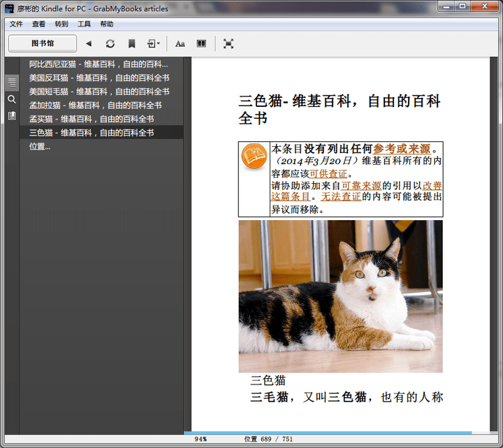503x448 pixels.
Task: Minimize the Kindle window
Action: tap(446, 6)
